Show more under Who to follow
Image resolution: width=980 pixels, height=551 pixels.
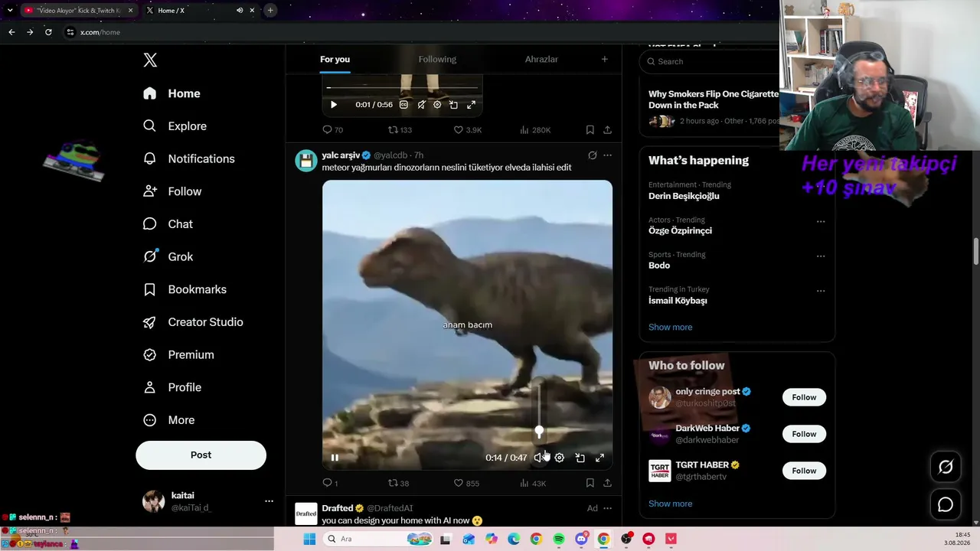pos(670,504)
